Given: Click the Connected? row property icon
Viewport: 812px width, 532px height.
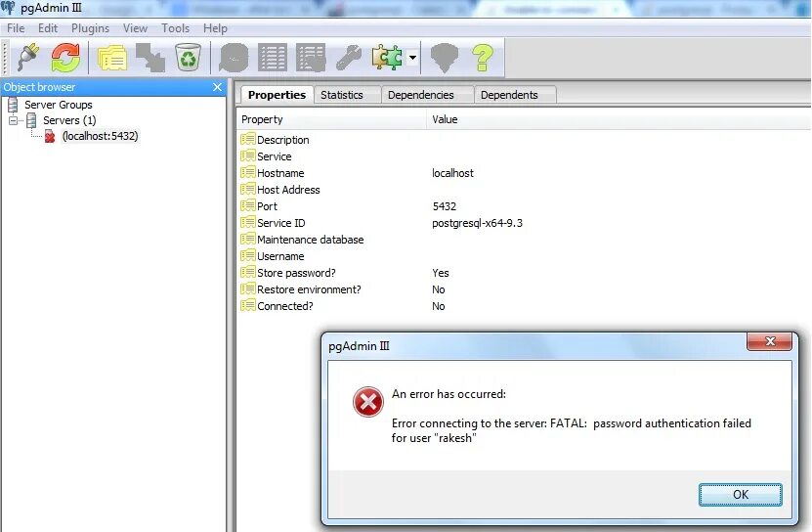Looking at the screenshot, I should pyautogui.click(x=247, y=305).
